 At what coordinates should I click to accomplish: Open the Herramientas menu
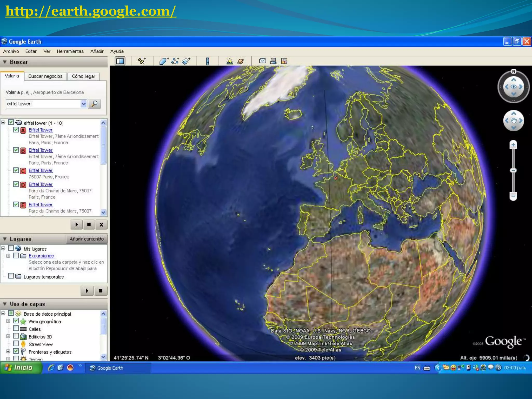tap(70, 51)
